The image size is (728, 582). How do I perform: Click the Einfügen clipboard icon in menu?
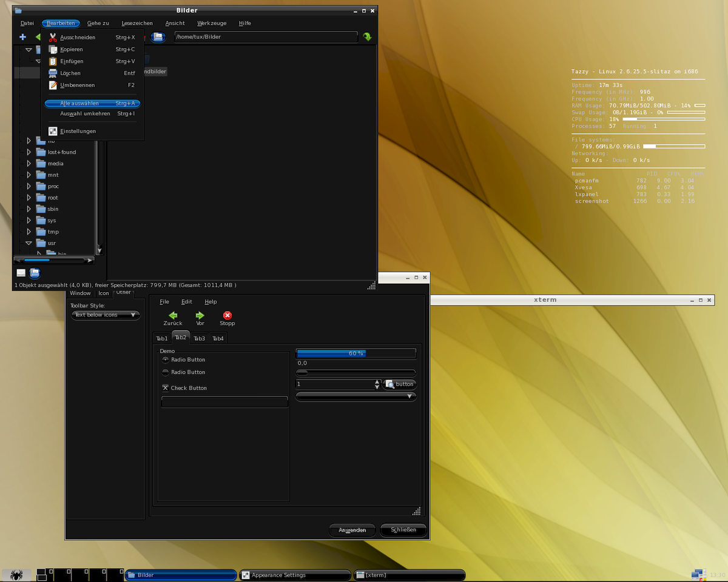53,61
